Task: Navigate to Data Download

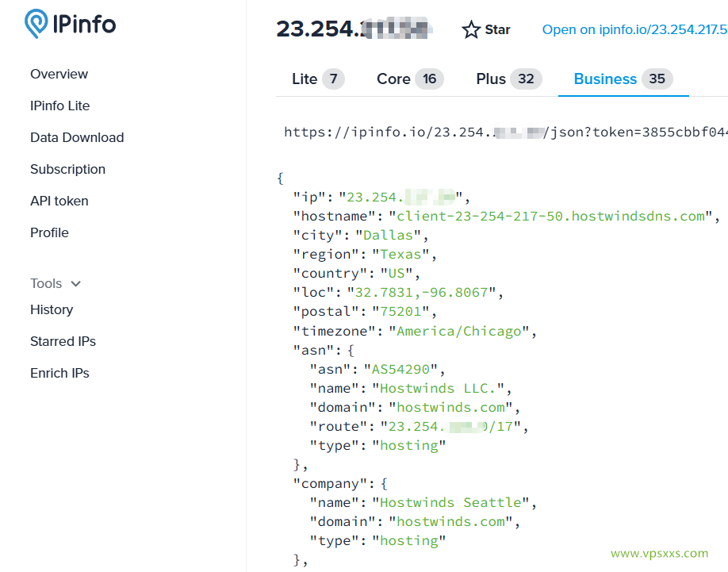Action: [77, 138]
